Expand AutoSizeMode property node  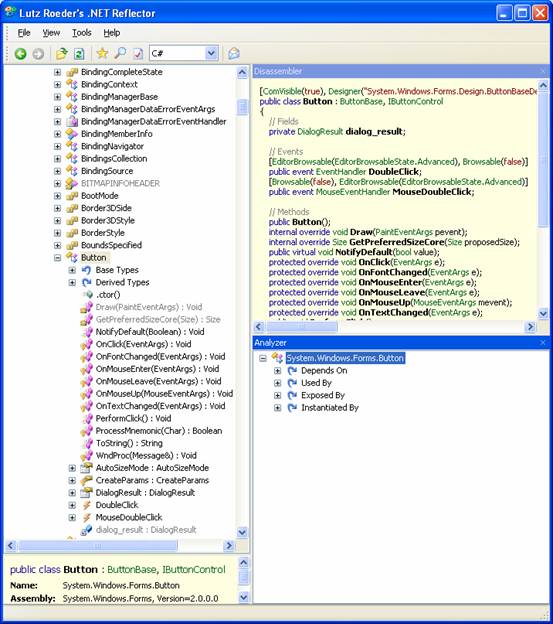pos(72,468)
